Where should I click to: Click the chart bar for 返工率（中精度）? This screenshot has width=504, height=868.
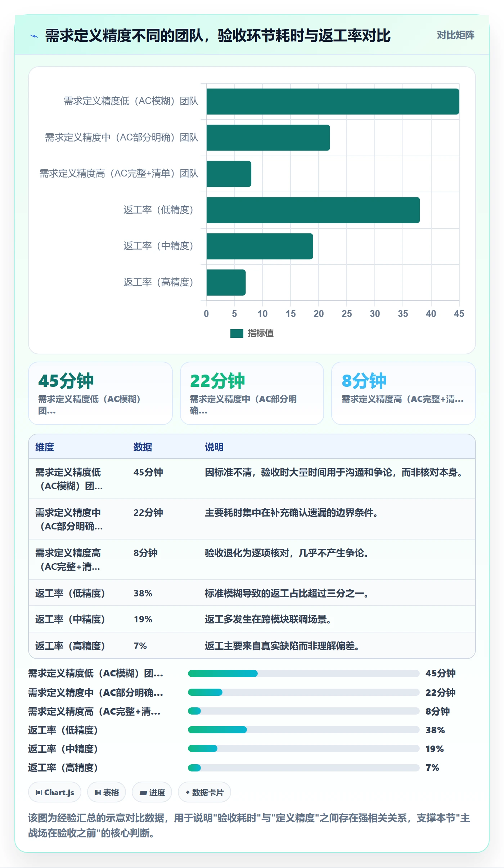(x=260, y=246)
